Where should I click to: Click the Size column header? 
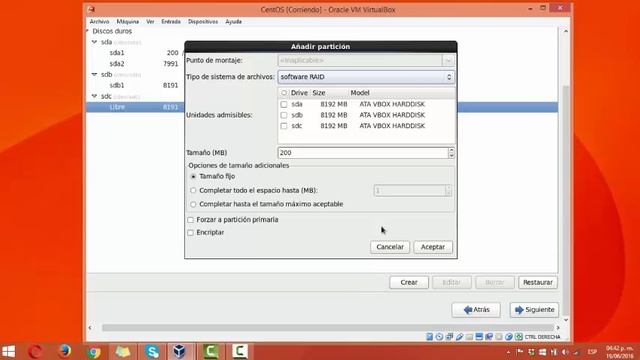click(x=319, y=93)
